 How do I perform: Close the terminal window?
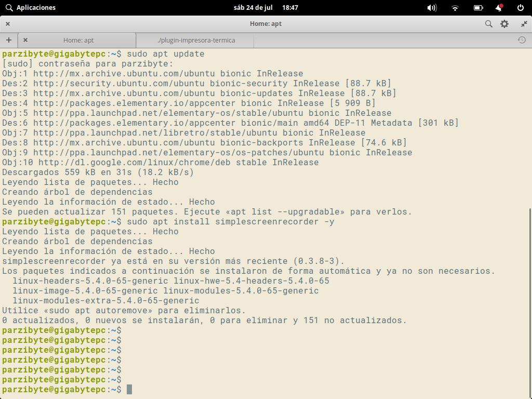coord(8,24)
